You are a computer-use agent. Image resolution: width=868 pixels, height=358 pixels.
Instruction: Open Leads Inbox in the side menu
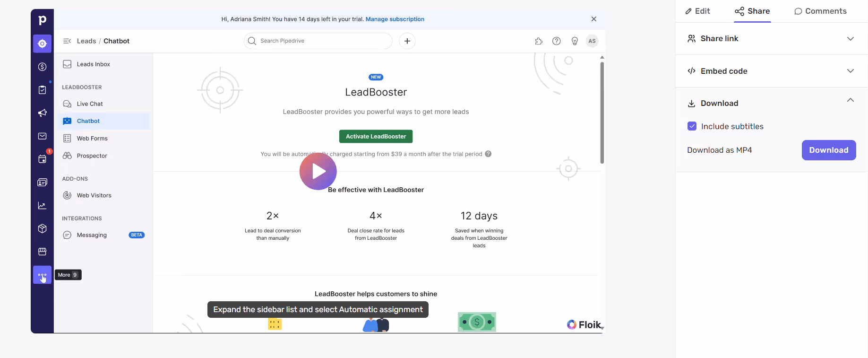[x=103, y=64]
